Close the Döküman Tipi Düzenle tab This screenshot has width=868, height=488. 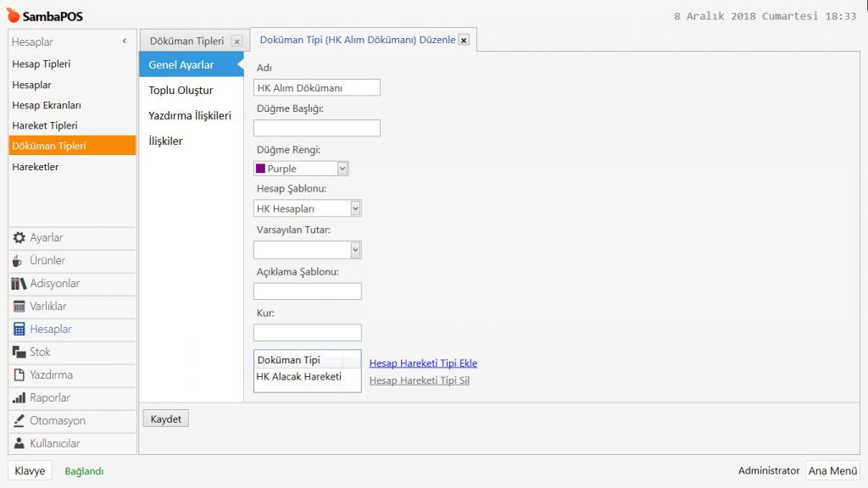[464, 41]
